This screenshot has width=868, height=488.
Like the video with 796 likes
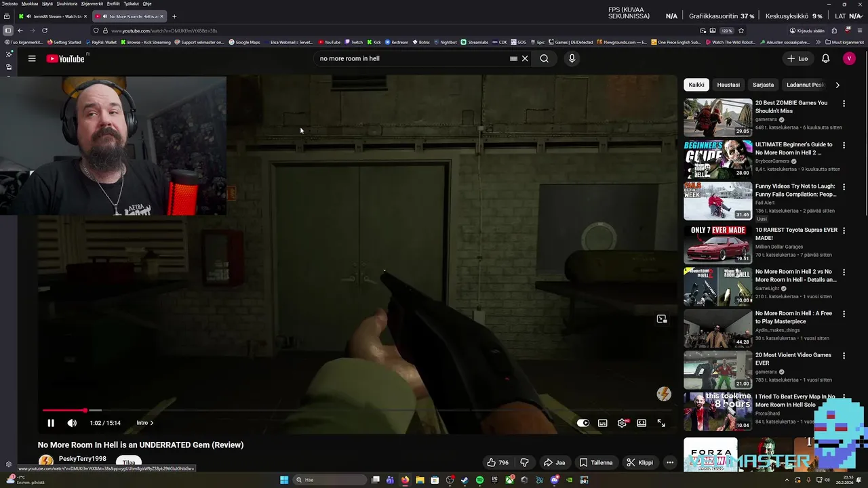[x=498, y=463]
